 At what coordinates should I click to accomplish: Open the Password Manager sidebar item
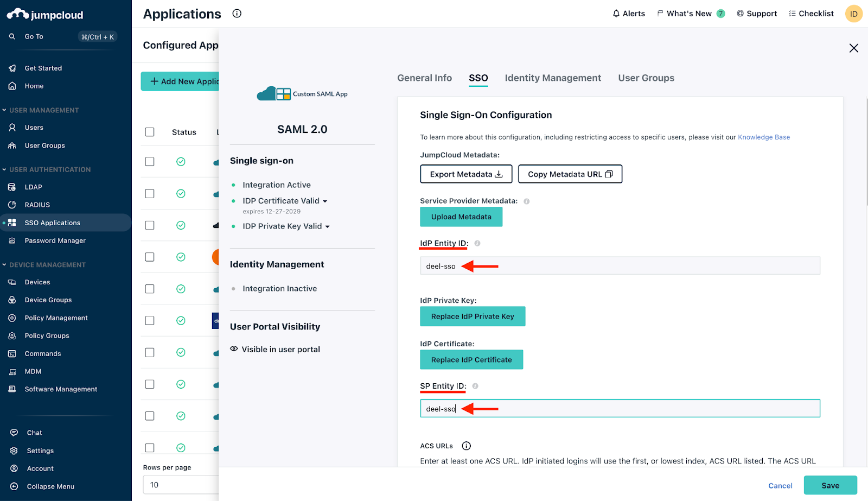55,241
